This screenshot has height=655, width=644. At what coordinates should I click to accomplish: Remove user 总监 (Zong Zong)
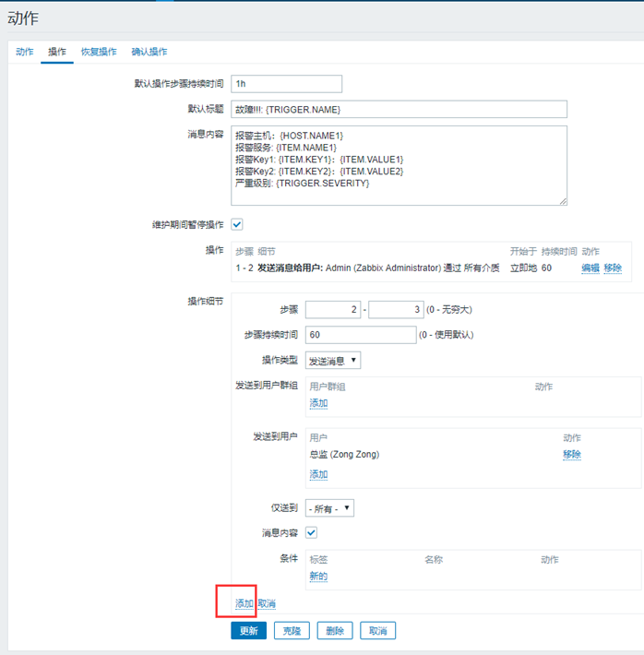(x=572, y=455)
